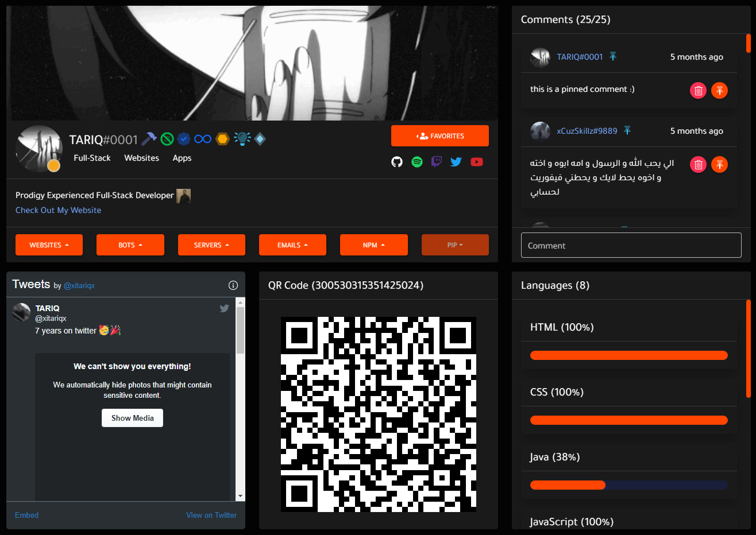Expand the PIP dropdown
The image size is (756, 535).
point(455,245)
